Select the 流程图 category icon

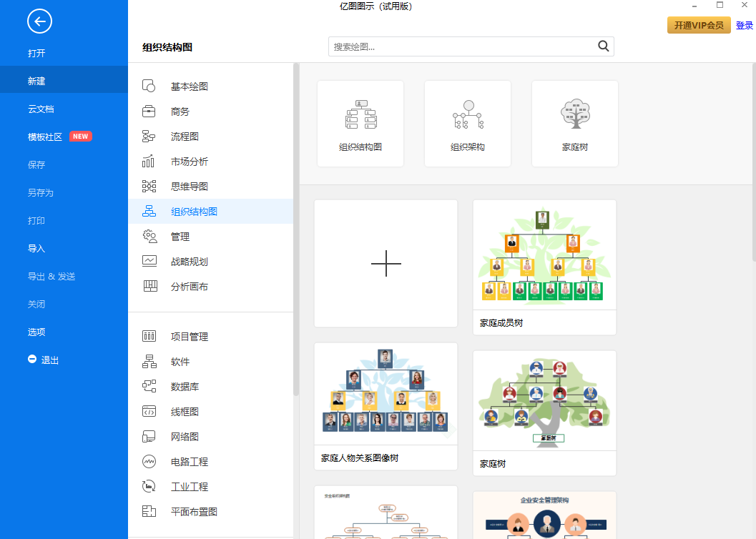click(x=149, y=136)
